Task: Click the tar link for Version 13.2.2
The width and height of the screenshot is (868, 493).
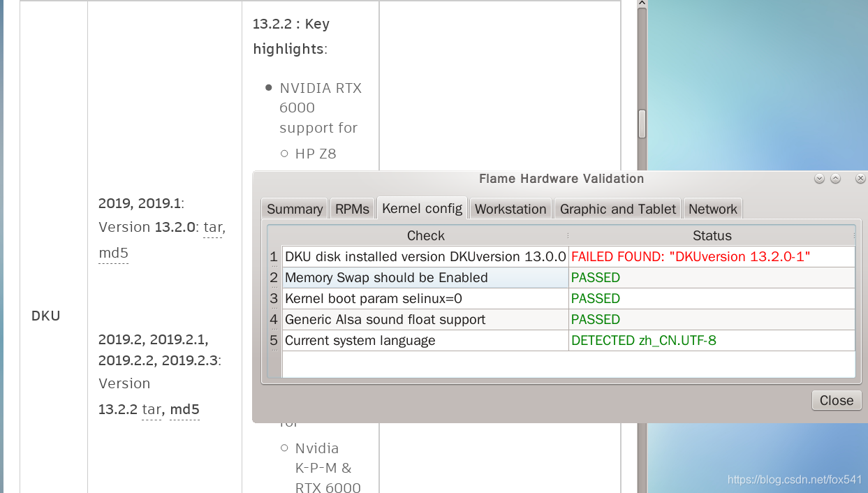Action: (151, 410)
